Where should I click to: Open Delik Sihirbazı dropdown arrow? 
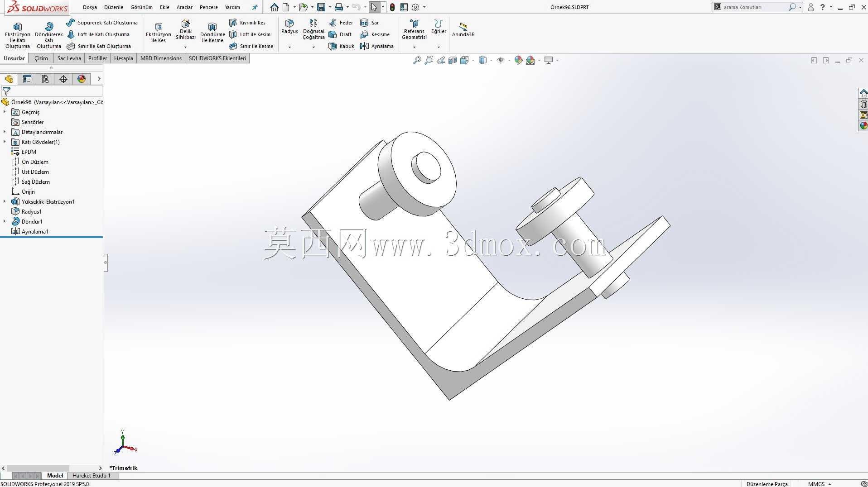185,47
